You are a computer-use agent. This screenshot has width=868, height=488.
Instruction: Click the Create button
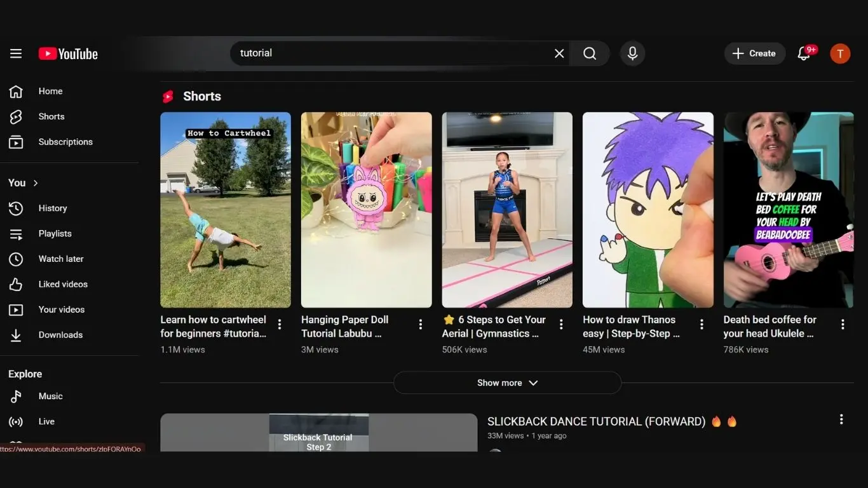[754, 53]
